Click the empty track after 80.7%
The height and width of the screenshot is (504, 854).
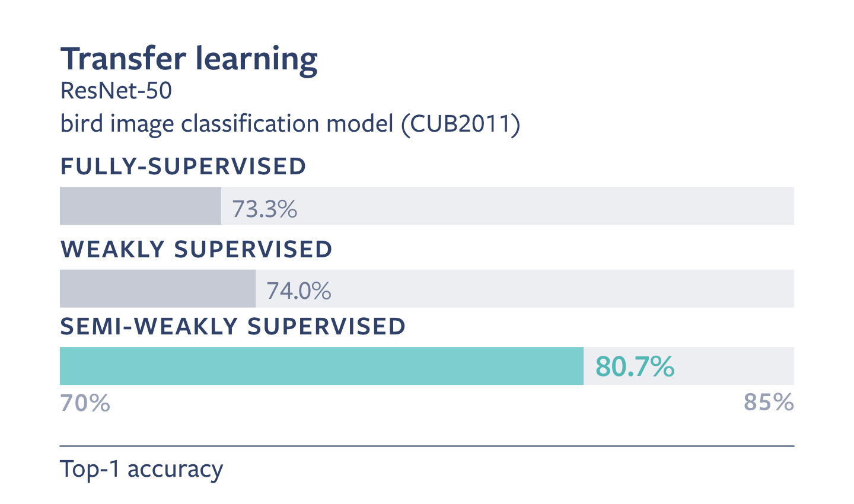734,366
